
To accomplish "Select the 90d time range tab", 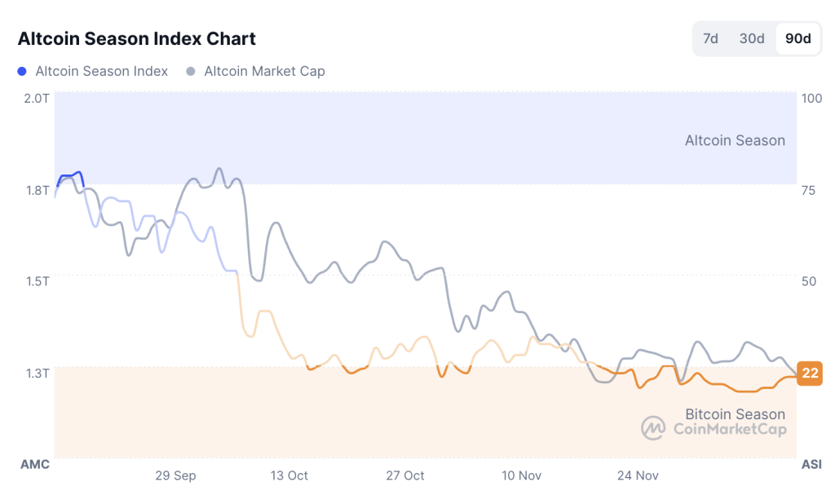I will (x=797, y=38).
